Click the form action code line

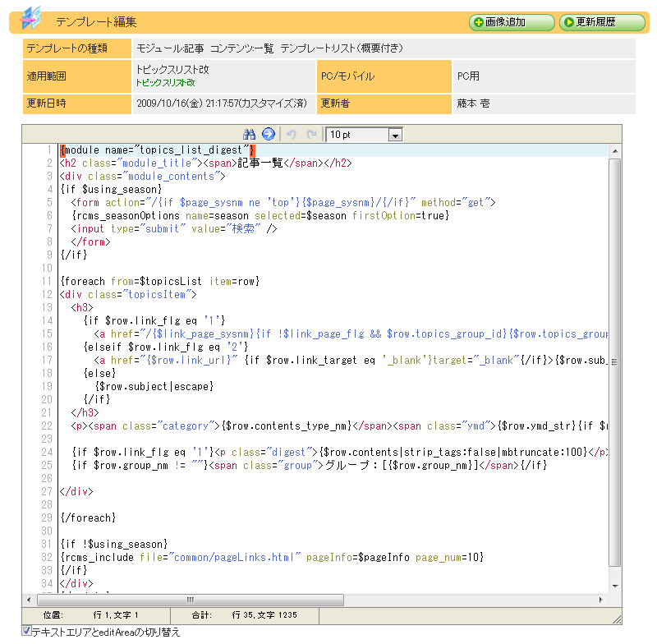pyautogui.click(x=283, y=202)
